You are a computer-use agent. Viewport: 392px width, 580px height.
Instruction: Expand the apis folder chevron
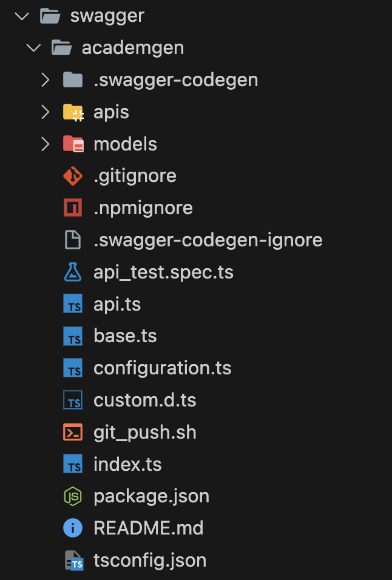45,112
